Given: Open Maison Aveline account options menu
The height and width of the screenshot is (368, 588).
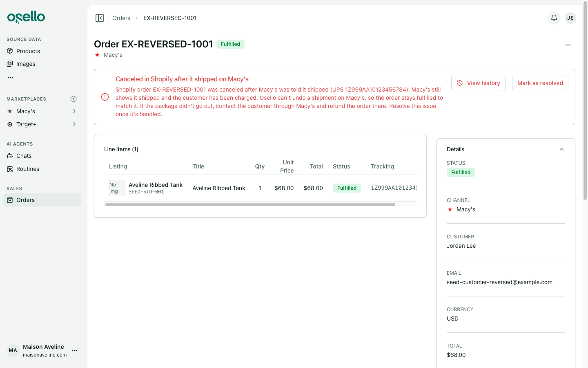Looking at the screenshot, I should [x=74, y=350].
